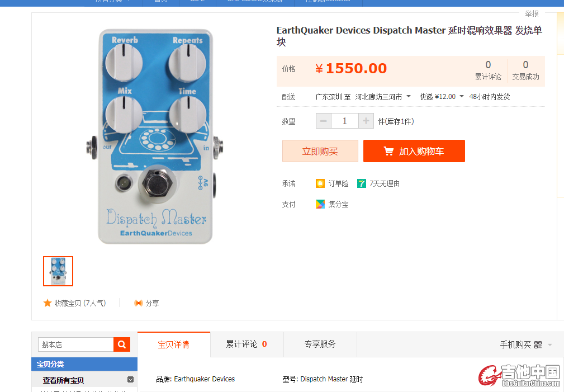Switch to the 累计评论 tab

coord(247,344)
